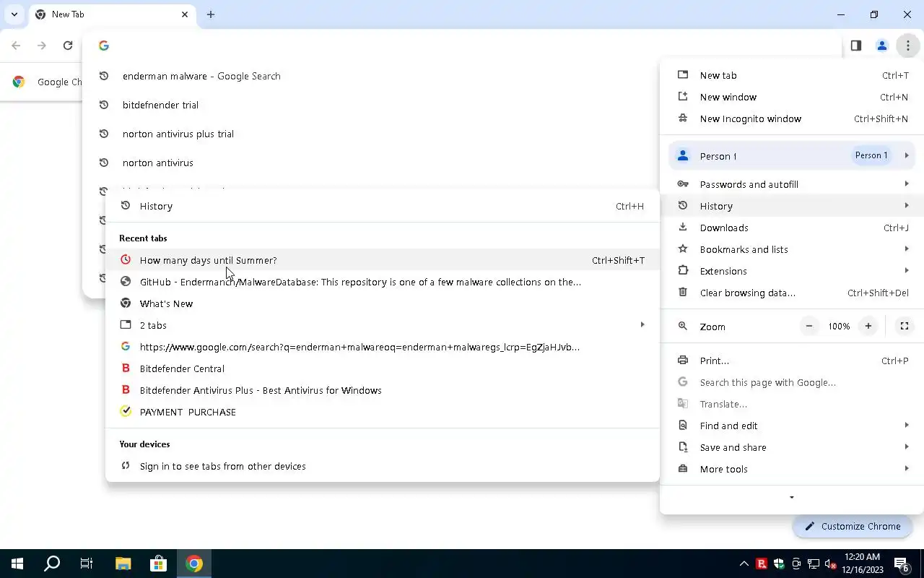Screen dimensions: 924x578
Task: Choose New window menu entry
Action: (792, 97)
